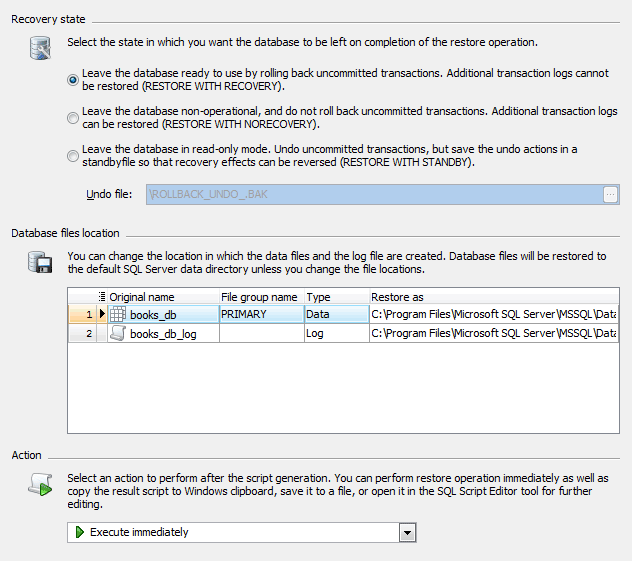The width and height of the screenshot is (632, 561).
Task: Select the RESTORE WITH NORECOVERY option
Action: pyautogui.click(x=73, y=117)
